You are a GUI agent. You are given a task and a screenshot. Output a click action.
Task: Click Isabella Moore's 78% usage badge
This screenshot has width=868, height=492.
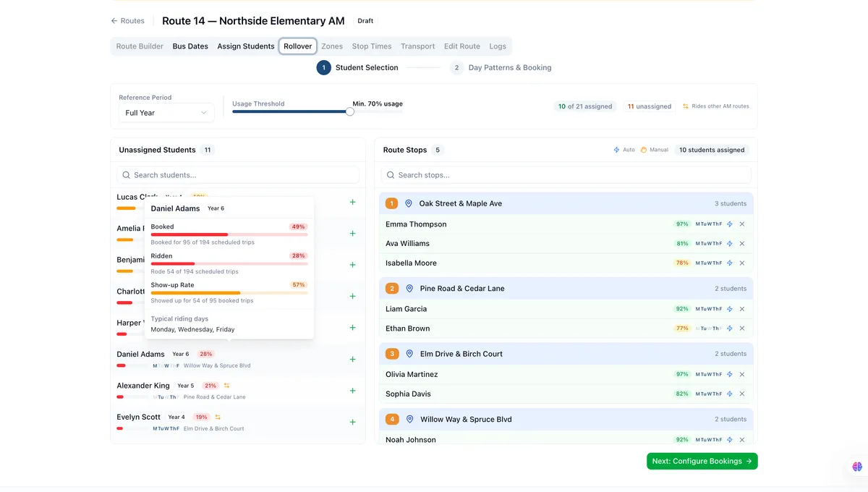pyautogui.click(x=682, y=263)
